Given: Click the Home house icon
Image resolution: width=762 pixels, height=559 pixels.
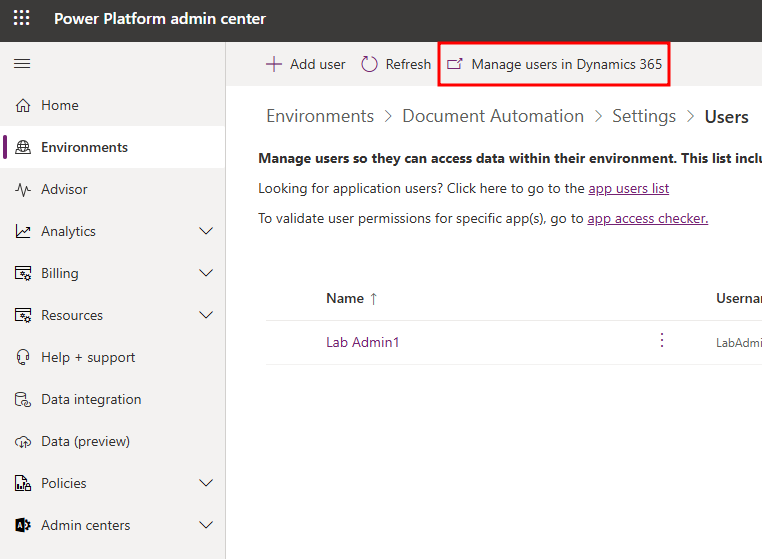Looking at the screenshot, I should click(x=23, y=105).
